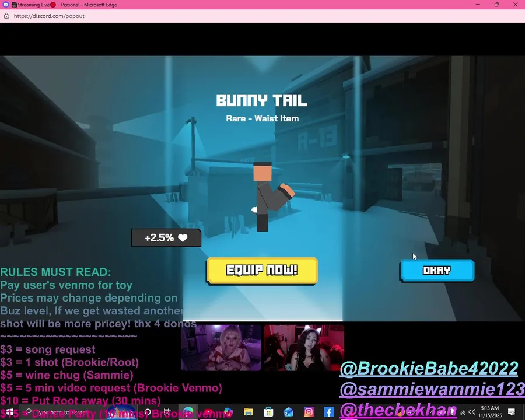Viewport: 525px width, 420px height.
Task: Open Microsoft Edge from the taskbar
Action: [x=188, y=412]
